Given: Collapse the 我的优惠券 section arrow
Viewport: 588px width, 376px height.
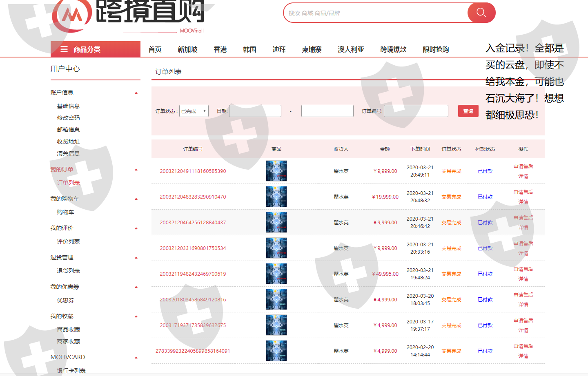Looking at the screenshot, I should point(136,287).
